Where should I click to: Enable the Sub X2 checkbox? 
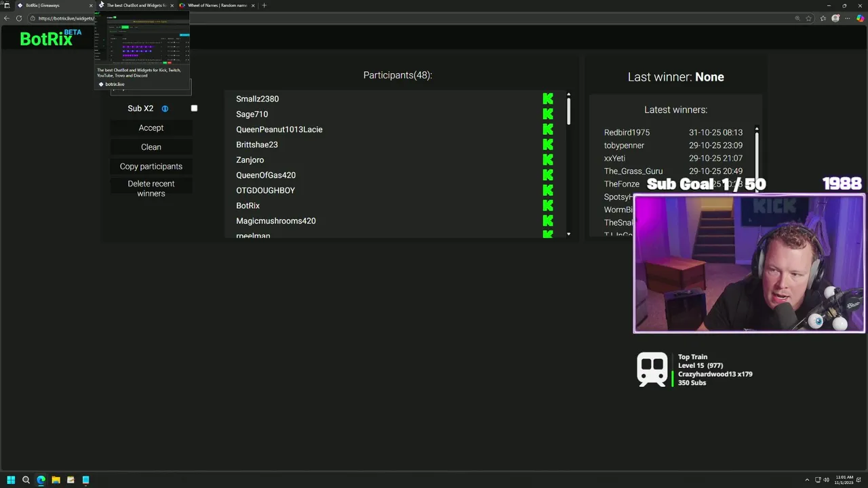[x=194, y=108]
